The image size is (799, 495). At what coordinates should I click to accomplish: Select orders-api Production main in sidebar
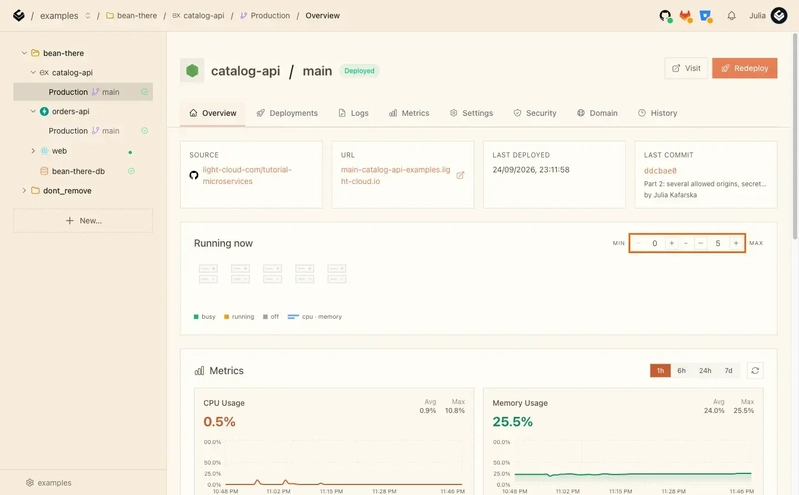tap(83, 131)
